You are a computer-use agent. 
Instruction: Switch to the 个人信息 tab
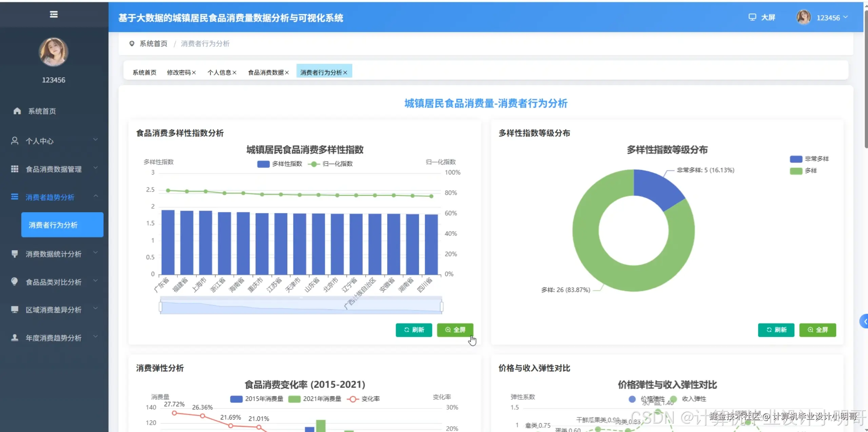pos(219,73)
